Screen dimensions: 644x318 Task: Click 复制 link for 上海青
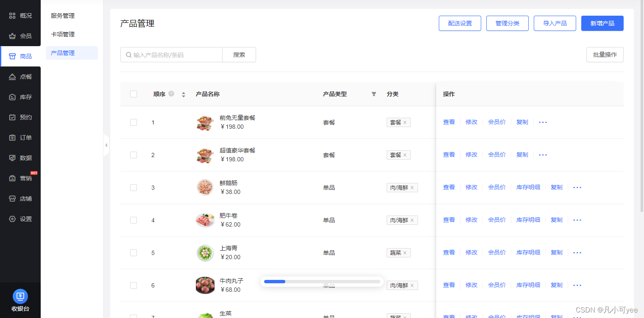coord(557,252)
